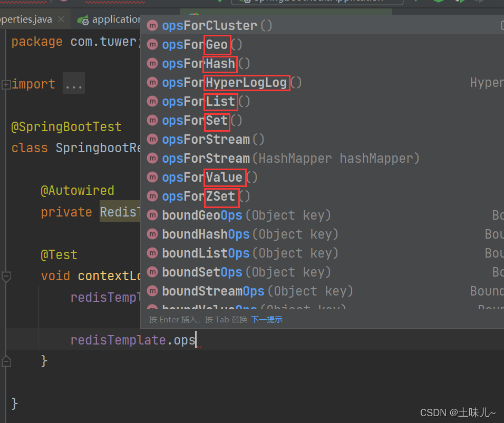Choose boundListOps(Object key) entry

pyautogui.click(x=323, y=253)
